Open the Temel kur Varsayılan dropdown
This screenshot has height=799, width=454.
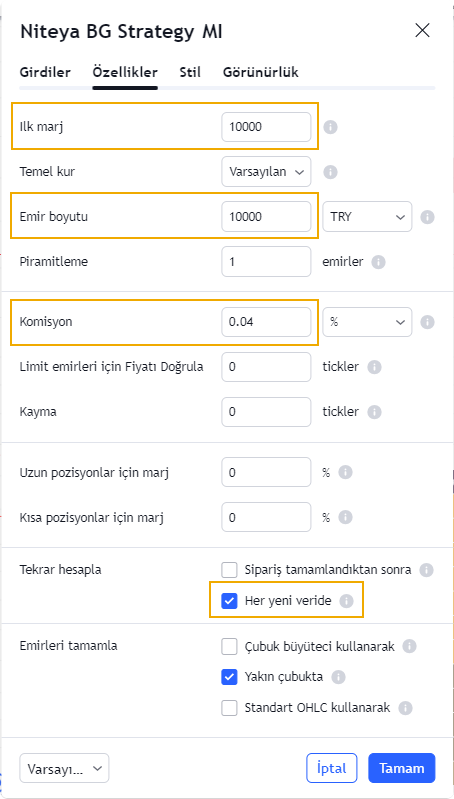pos(266,172)
